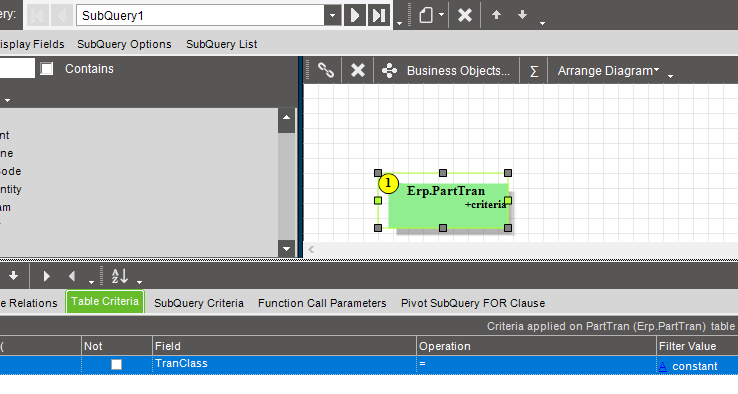Click the Operation column header

(x=536, y=346)
